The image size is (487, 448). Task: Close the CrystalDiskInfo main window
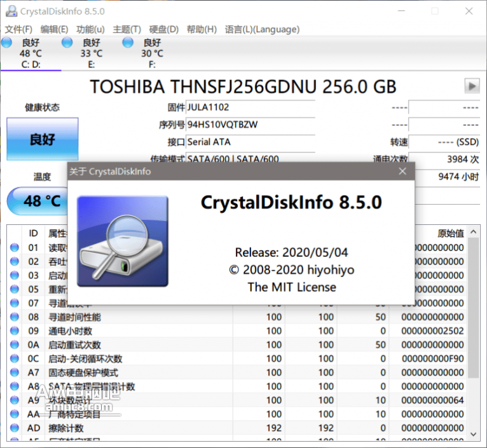coord(469,11)
